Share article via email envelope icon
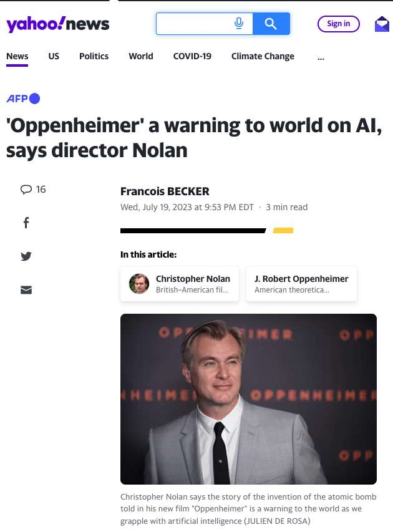This screenshot has width=393, height=532. click(x=26, y=290)
